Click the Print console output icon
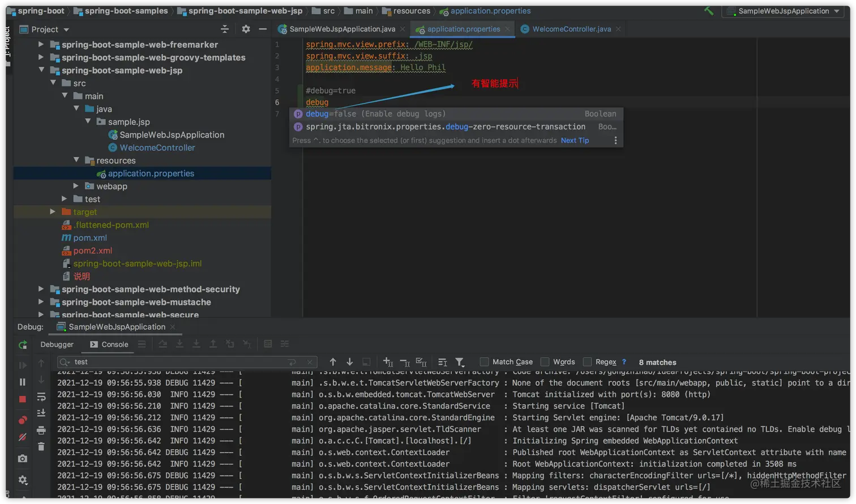Viewport: 856px width, 504px height. click(x=41, y=429)
